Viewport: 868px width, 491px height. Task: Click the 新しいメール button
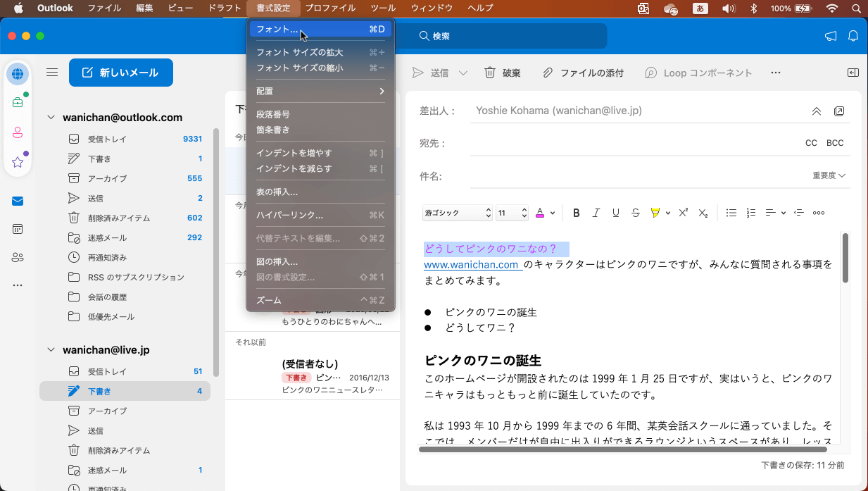click(x=121, y=73)
